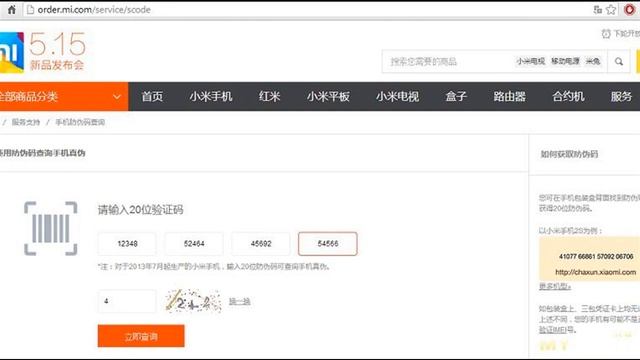The image size is (640, 360).
Task: Click the orange 立即查询 button
Action: pos(141,336)
